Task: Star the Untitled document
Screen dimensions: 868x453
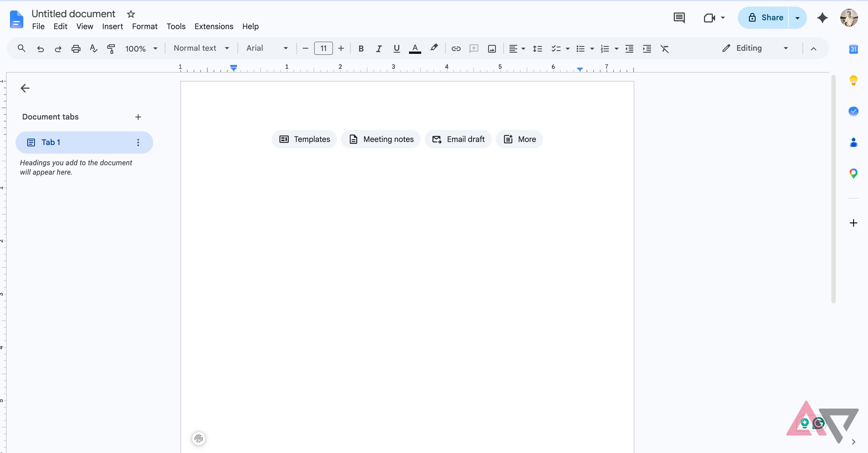Action: click(x=131, y=14)
